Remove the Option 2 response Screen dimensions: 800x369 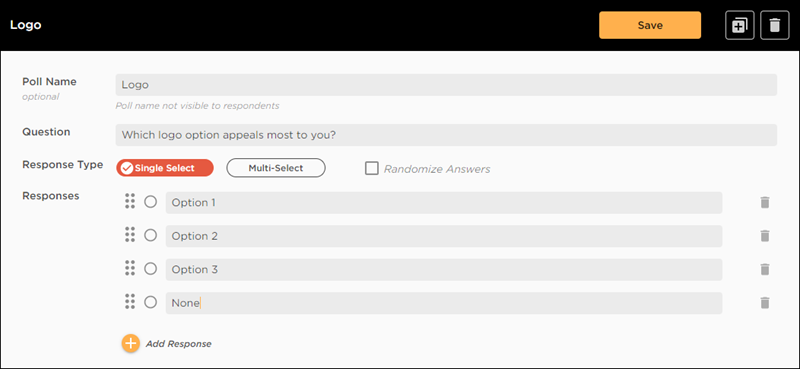tap(764, 236)
